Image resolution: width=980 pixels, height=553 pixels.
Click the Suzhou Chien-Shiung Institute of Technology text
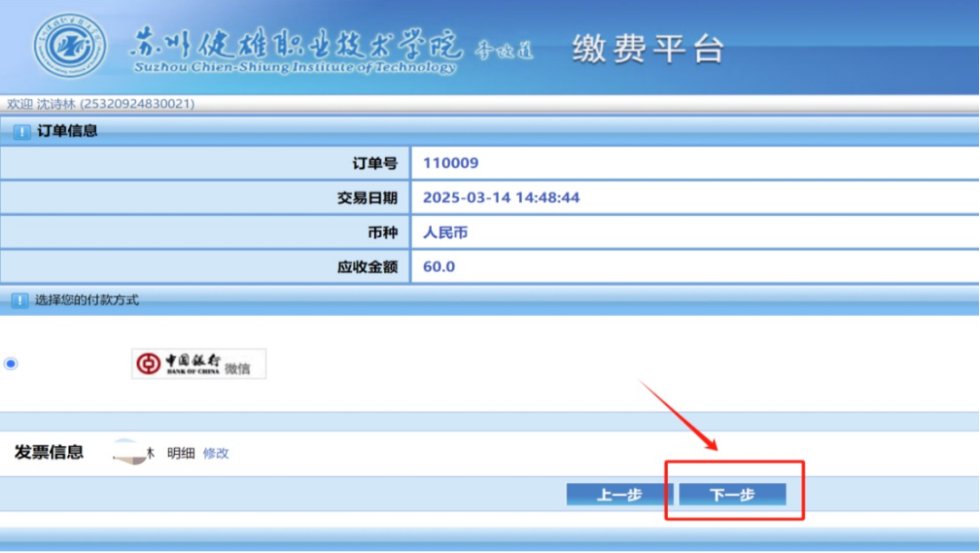click(295, 68)
